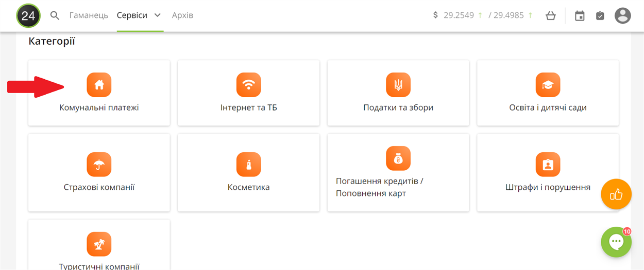Open the Косметика category card
This screenshot has height=270, width=644.
(x=249, y=173)
